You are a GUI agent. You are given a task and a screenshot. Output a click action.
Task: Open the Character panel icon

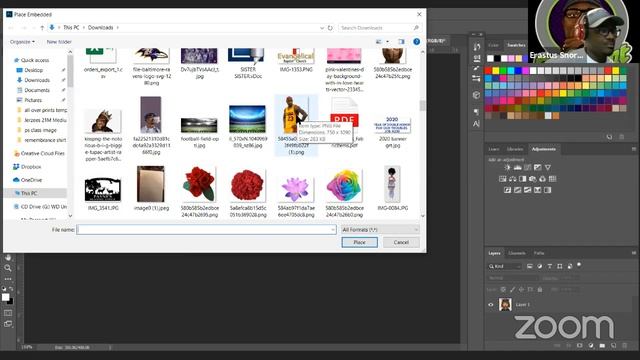(x=476, y=124)
